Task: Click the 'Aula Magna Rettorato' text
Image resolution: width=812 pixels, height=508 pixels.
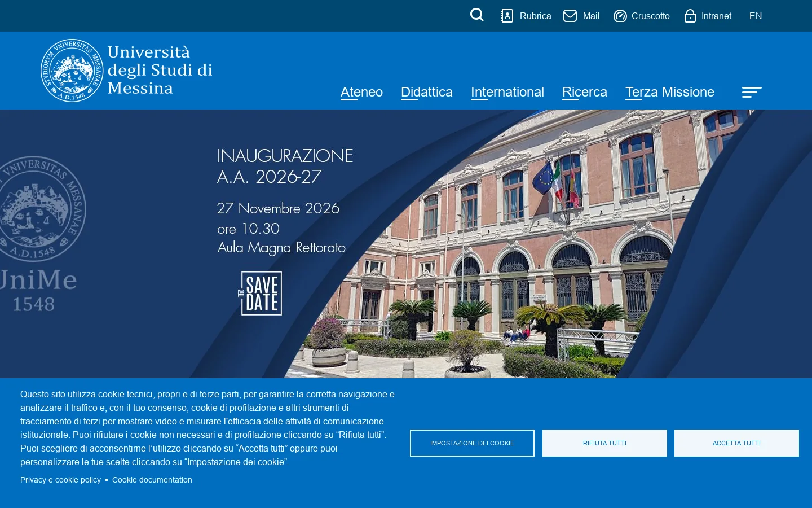Action: coord(281,247)
